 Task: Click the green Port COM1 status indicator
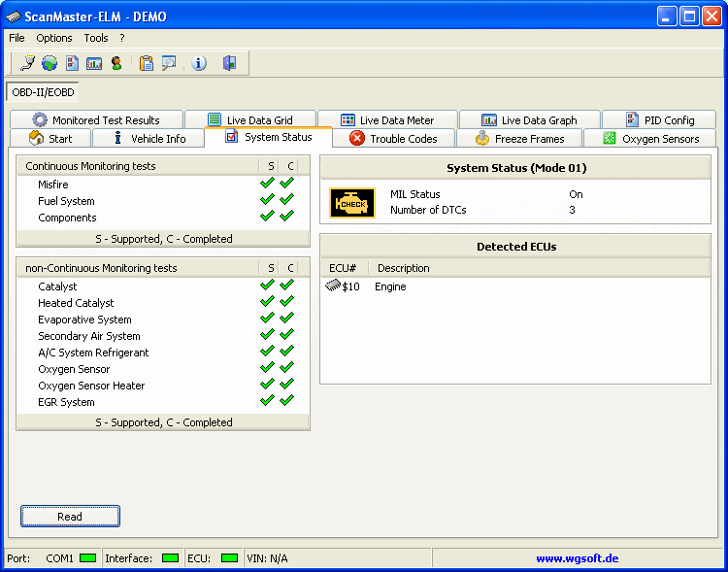click(x=87, y=557)
